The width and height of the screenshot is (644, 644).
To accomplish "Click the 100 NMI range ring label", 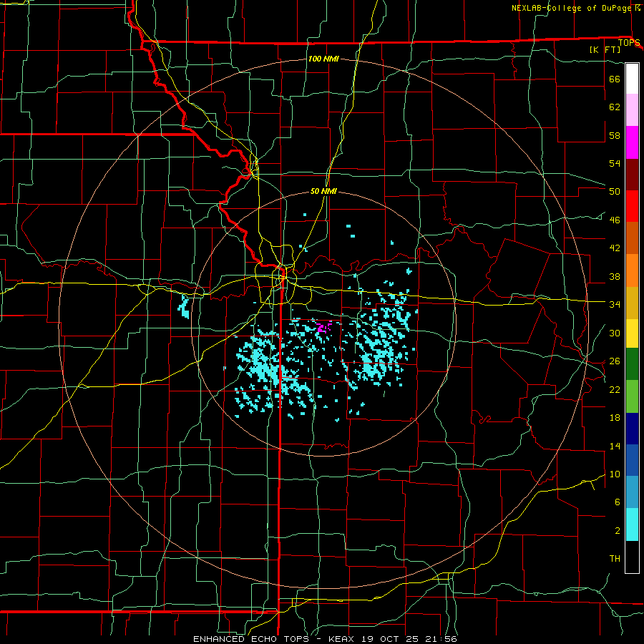I will point(323,59).
